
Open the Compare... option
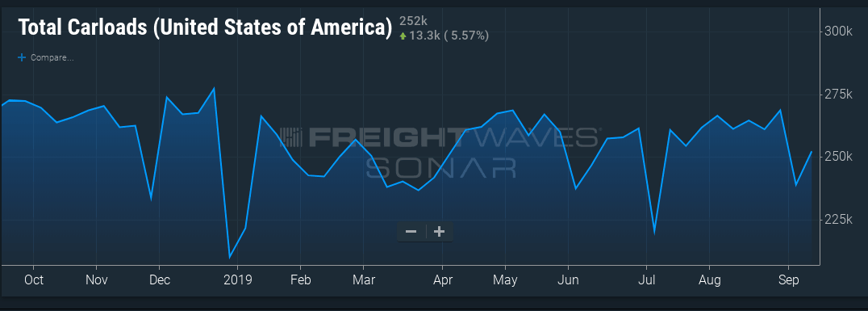coord(52,57)
